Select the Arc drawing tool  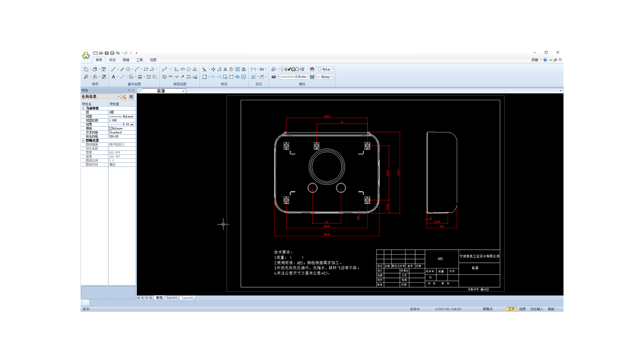pyautogui.click(x=137, y=69)
